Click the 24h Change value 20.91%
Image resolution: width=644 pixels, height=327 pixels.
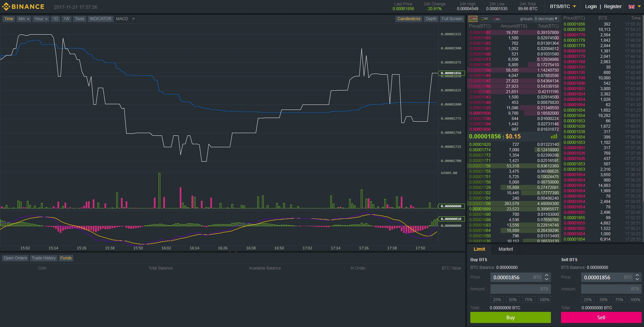pos(435,9)
